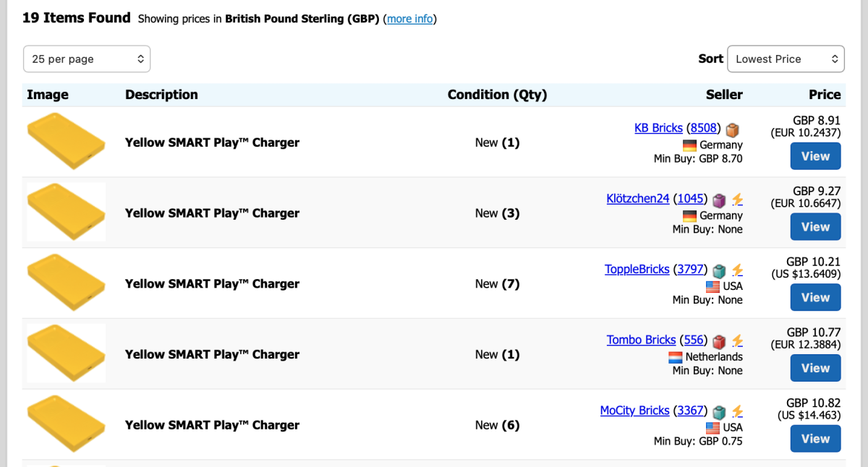Click Klötzchen24 purple brick store icon
The height and width of the screenshot is (467, 868).
coord(719,200)
